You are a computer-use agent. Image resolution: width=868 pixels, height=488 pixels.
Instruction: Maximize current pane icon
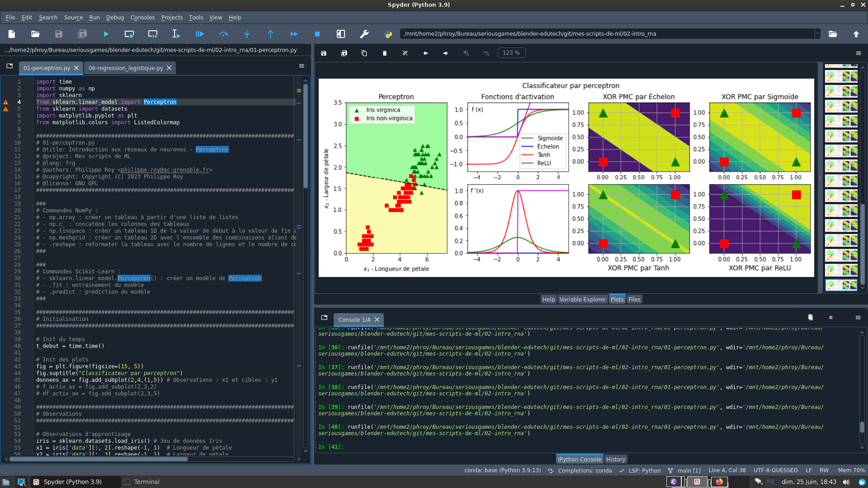(x=341, y=34)
